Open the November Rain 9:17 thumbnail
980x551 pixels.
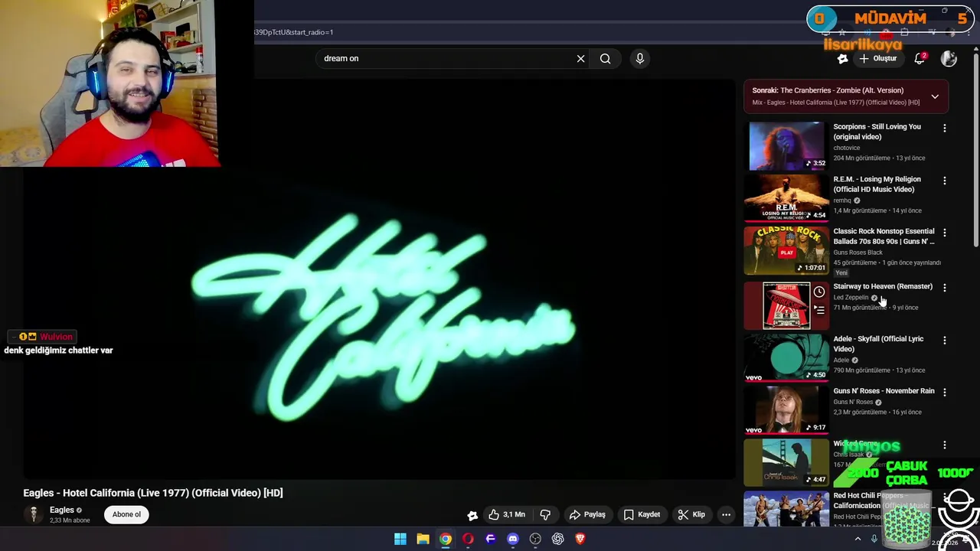tap(786, 409)
